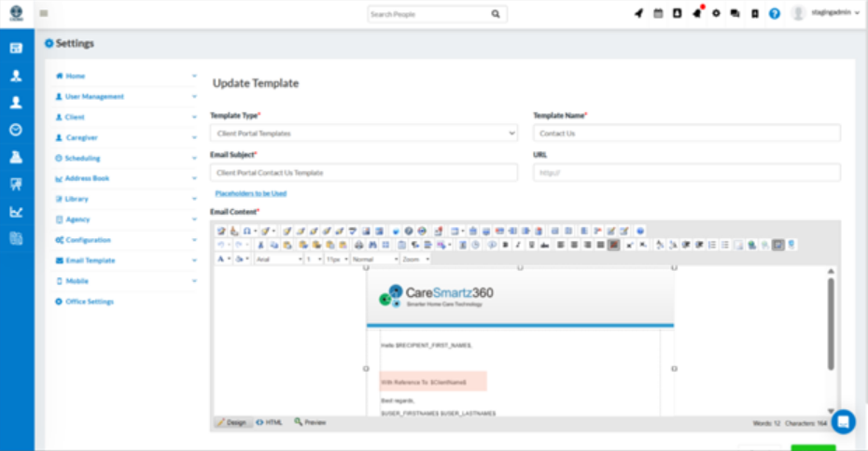This screenshot has height=451, width=868.
Task: Click the gear icon in top bar
Action: click(716, 13)
